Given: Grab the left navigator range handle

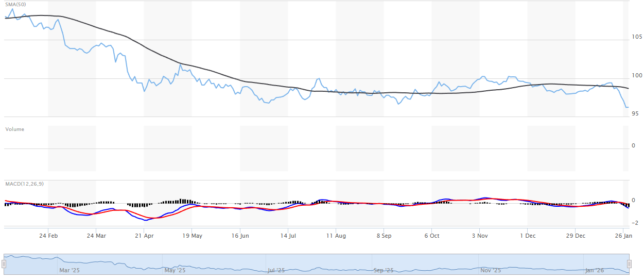Looking at the screenshot, I should pos(4,264).
